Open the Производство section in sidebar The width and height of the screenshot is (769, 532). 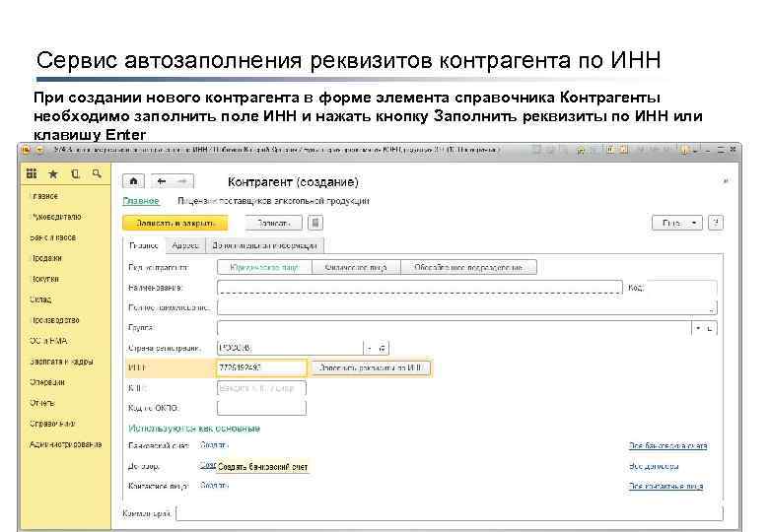point(54,320)
